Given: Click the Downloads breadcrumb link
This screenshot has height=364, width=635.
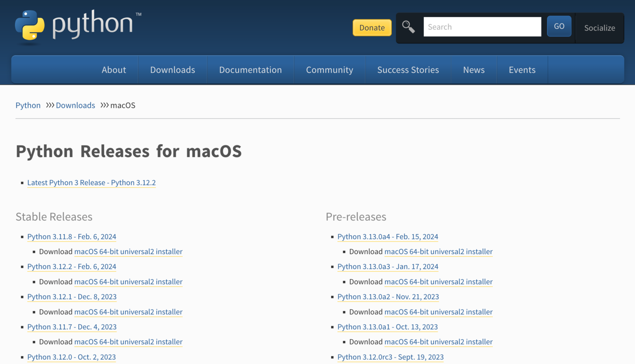Looking at the screenshot, I should (x=75, y=105).
